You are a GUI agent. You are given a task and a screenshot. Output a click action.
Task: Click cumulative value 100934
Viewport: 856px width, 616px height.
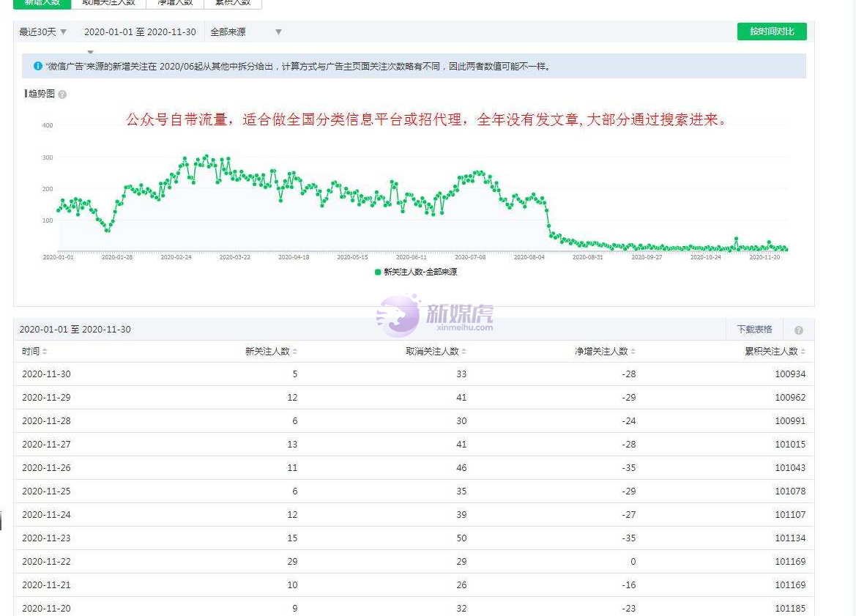tap(790, 374)
